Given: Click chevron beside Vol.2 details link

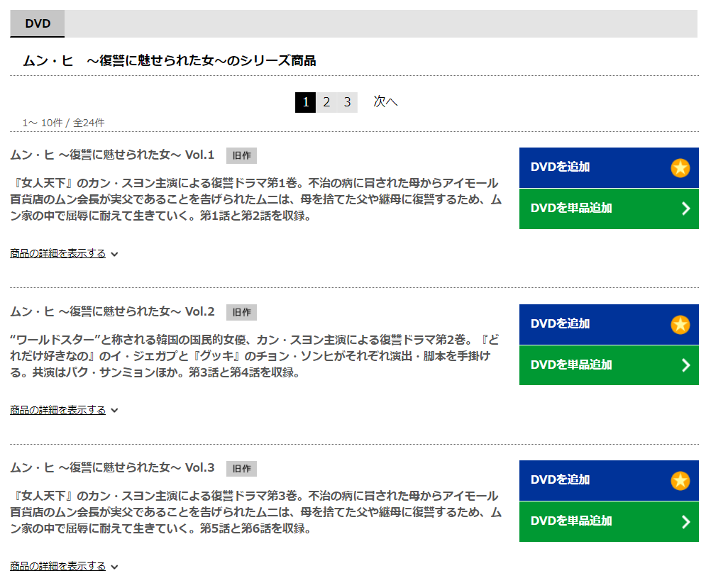Looking at the screenshot, I should tap(114, 411).
